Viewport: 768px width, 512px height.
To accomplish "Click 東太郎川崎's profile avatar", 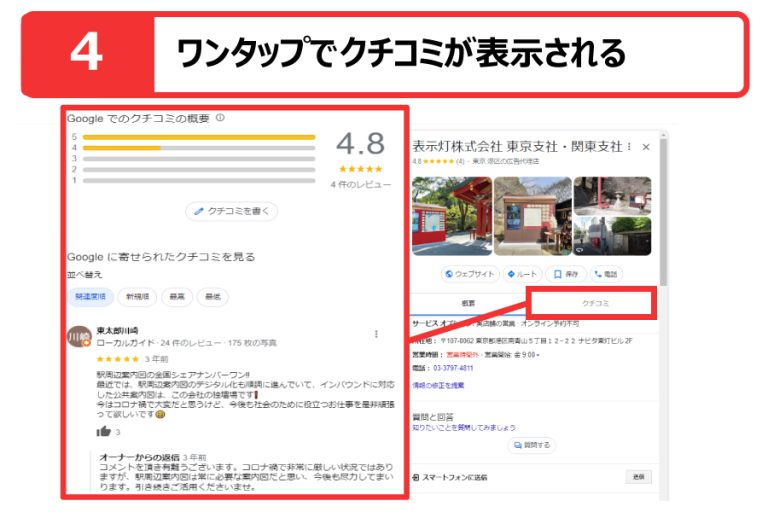I will pyautogui.click(x=79, y=337).
